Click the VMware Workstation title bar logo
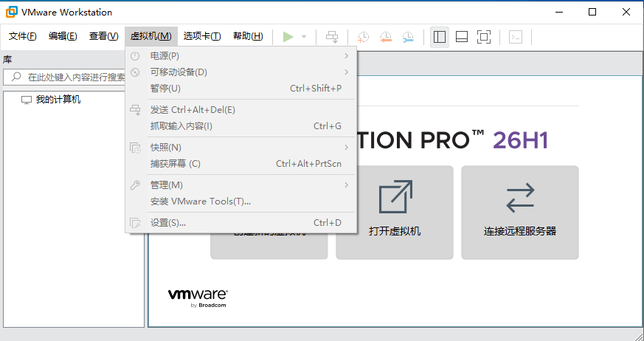644x341 pixels. point(12,13)
